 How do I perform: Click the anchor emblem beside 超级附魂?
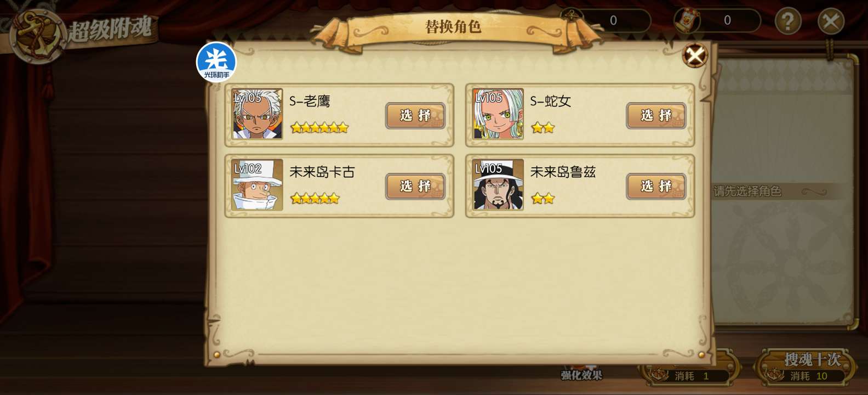37,35
